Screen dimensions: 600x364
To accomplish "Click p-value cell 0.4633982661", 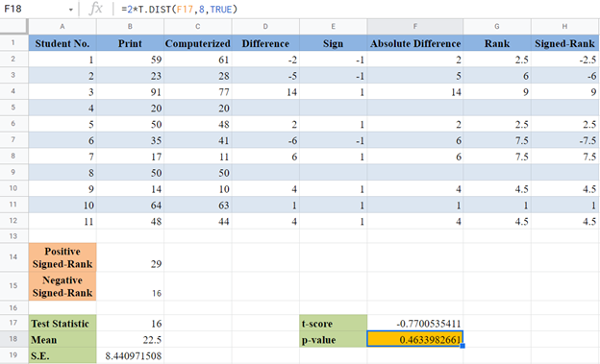I will (x=415, y=339).
